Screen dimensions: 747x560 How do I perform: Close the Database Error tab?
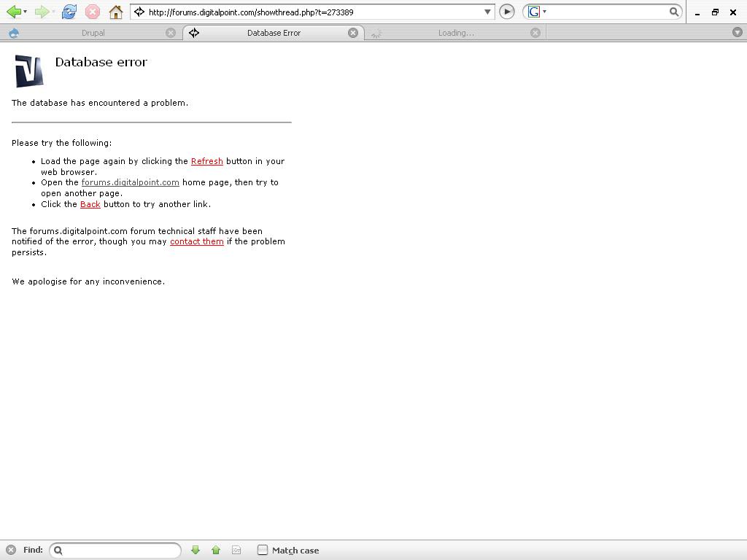point(353,33)
